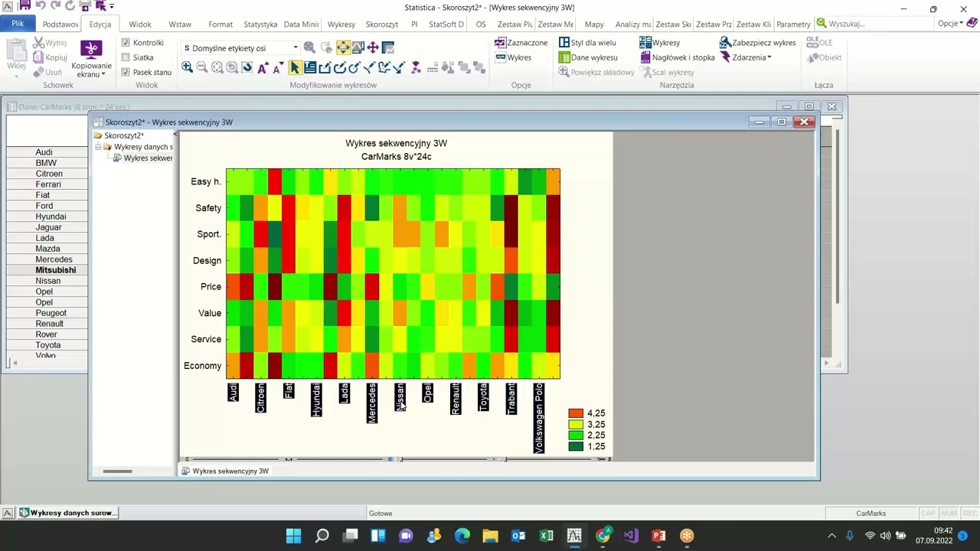Open the Opcje dropdown in title area
This screenshot has height=551, width=980.
click(x=950, y=24)
